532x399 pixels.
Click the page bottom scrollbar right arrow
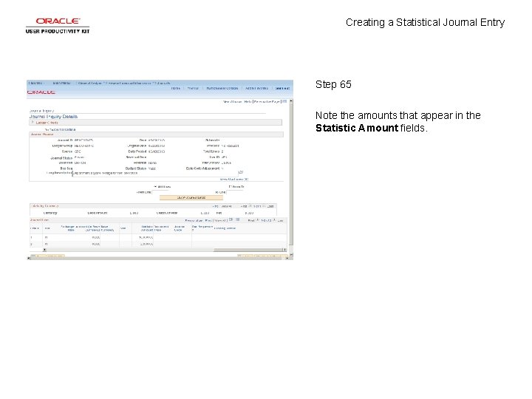[x=287, y=258]
